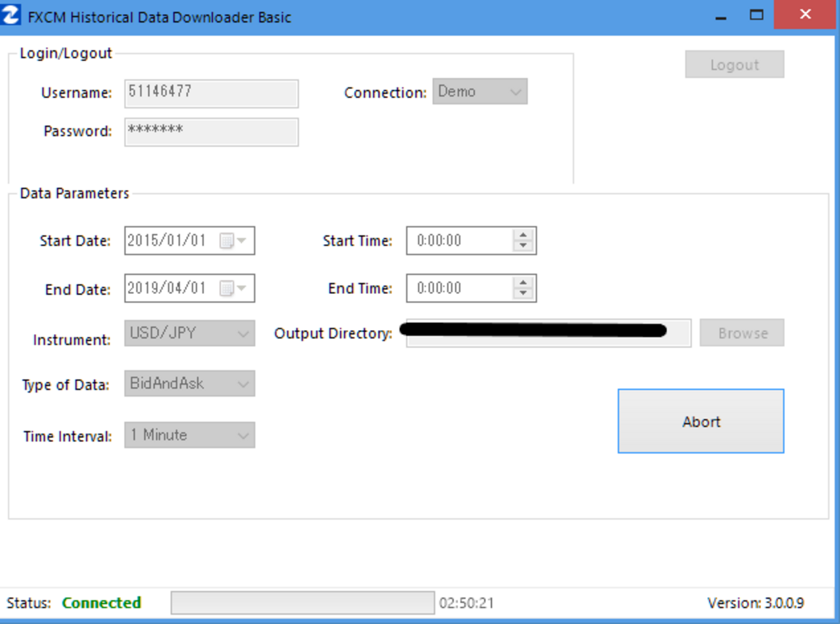This screenshot has height=624, width=840.
Task: Close the FXCM Downloader window
Action: (x=805, y=15)
